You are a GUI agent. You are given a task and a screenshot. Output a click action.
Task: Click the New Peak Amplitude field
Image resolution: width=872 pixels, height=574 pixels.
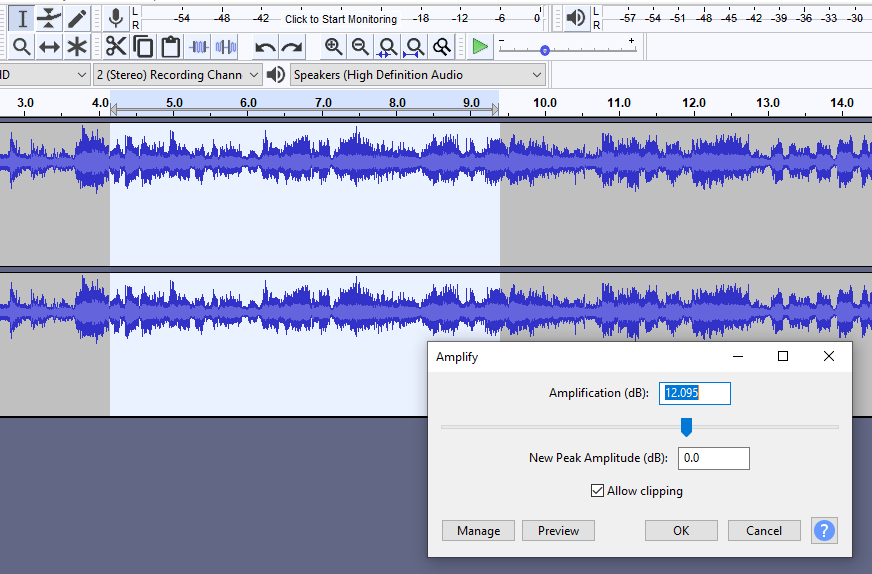[x=714, y=458]
